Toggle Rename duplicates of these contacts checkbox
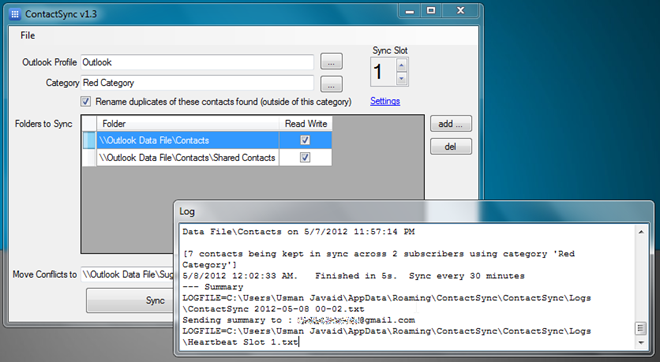The image size is (660, 362). (86, 101)
